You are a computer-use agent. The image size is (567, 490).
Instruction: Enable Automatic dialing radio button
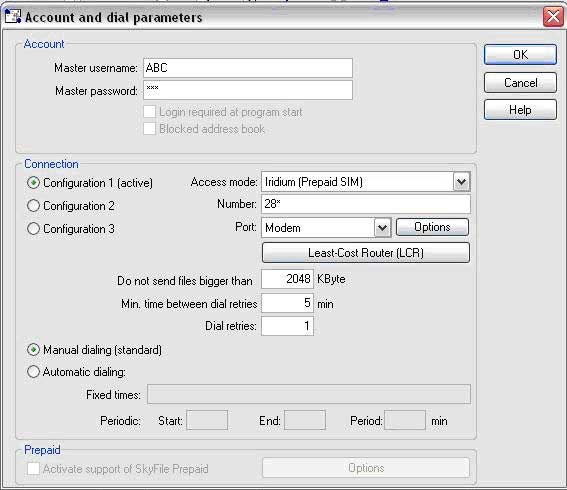tap(33, 372)
